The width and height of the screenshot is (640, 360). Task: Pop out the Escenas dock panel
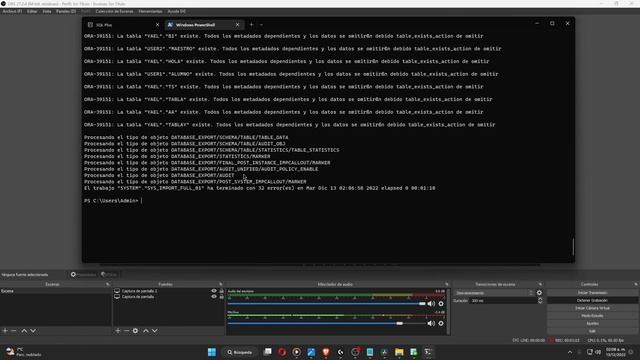coord(108,284)
